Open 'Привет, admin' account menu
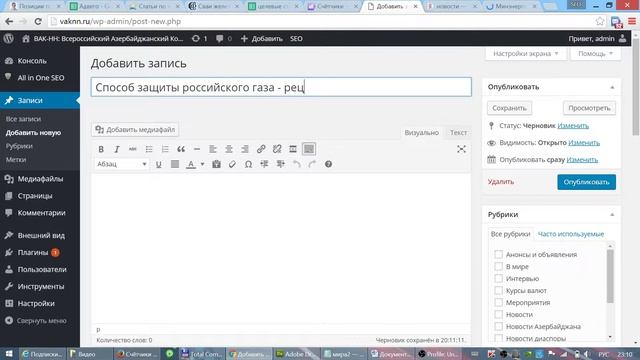The height and width of the screenshot is (360, 640). [x=598, y=39]
